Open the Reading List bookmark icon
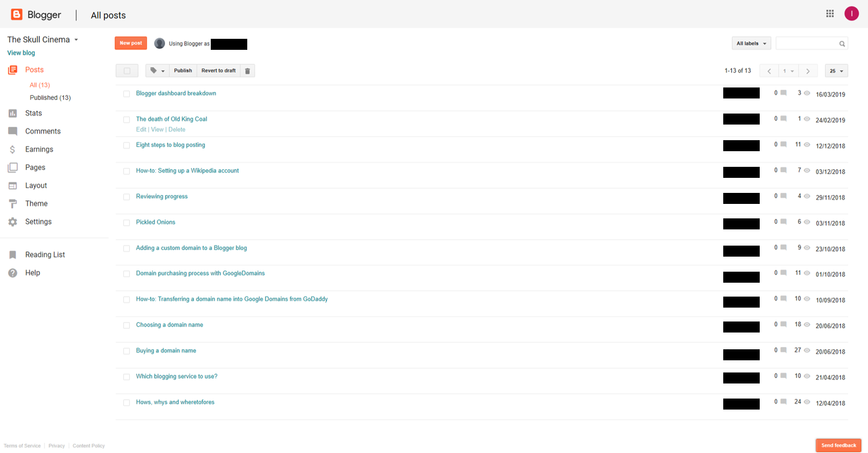868x453 pixels. [x=13, y=254]
